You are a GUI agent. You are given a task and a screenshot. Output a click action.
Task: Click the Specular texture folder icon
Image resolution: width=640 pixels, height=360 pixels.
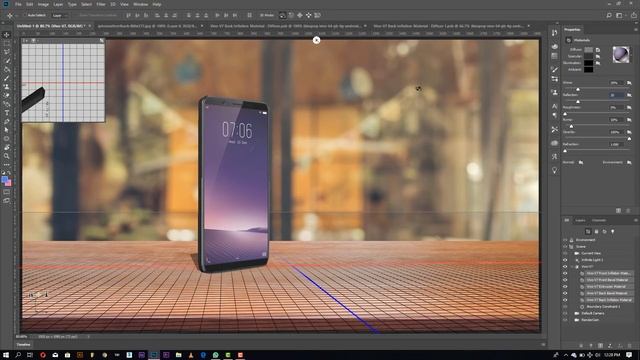pyautogui.click(x=598, y=56)
